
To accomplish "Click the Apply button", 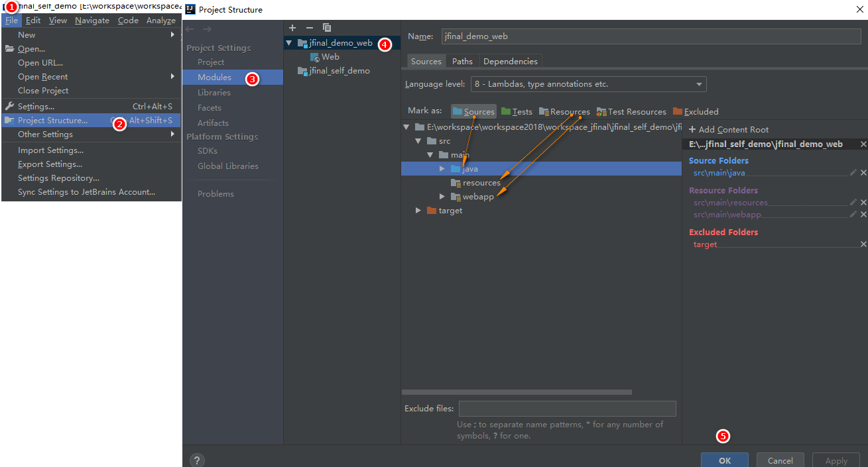I will pos(836,461).
